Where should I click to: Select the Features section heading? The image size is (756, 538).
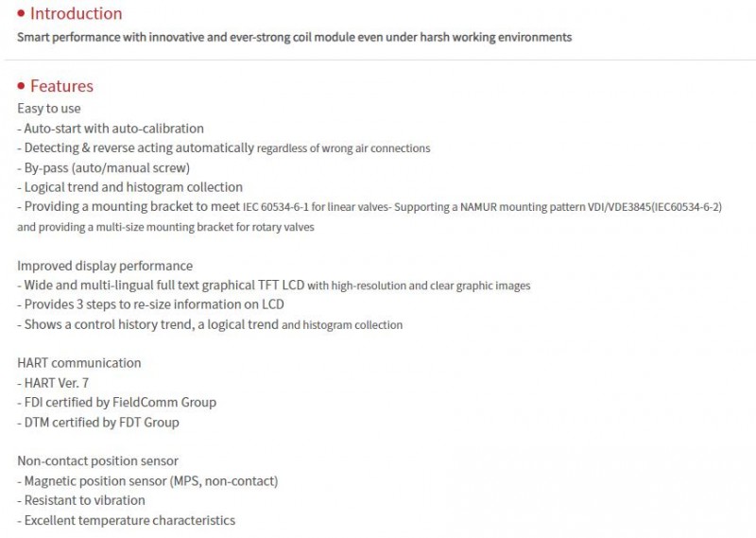click(61, 86)
